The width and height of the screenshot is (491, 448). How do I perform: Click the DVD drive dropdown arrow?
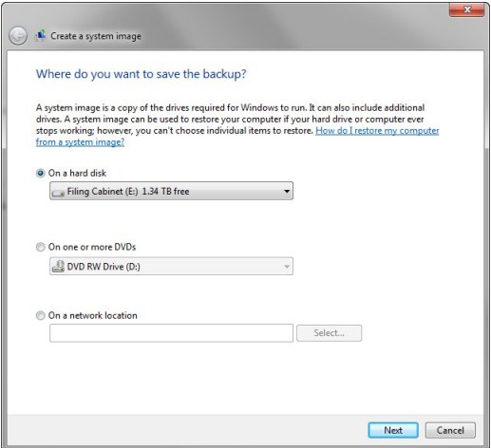[x=287, y=267]
